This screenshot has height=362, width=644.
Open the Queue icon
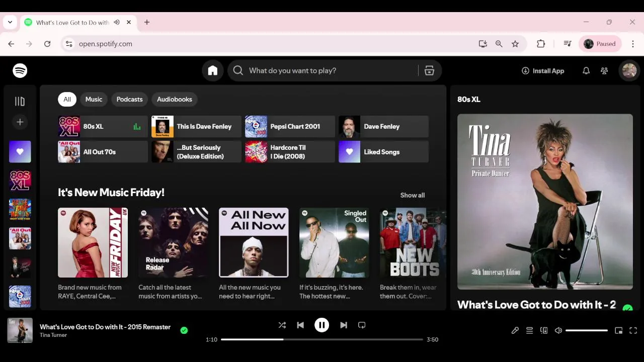click(x=529, y=330)
